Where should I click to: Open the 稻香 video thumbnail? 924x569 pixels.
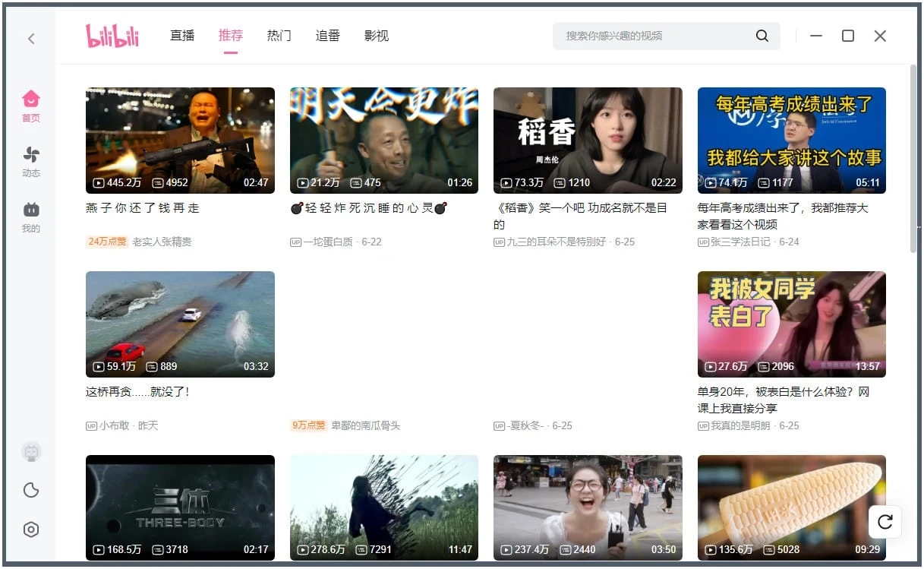tap(588, 140)
